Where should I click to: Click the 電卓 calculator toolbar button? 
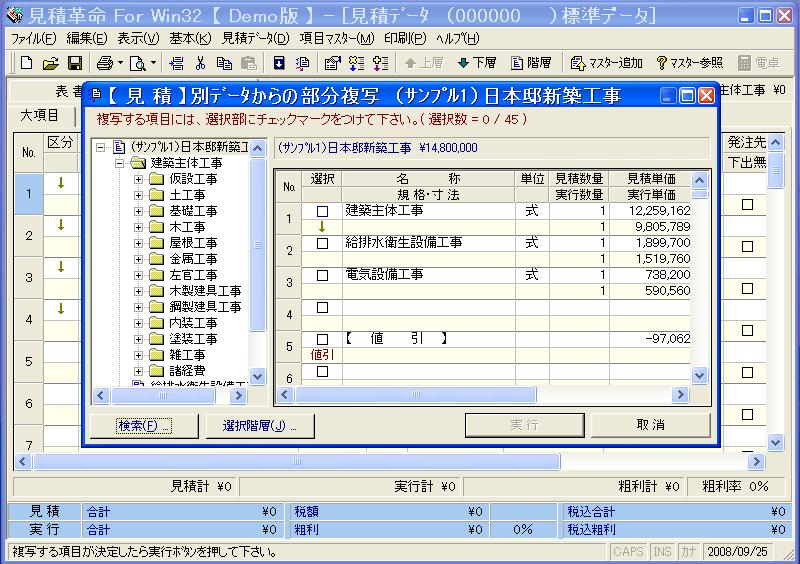click(x=758, y=63)
